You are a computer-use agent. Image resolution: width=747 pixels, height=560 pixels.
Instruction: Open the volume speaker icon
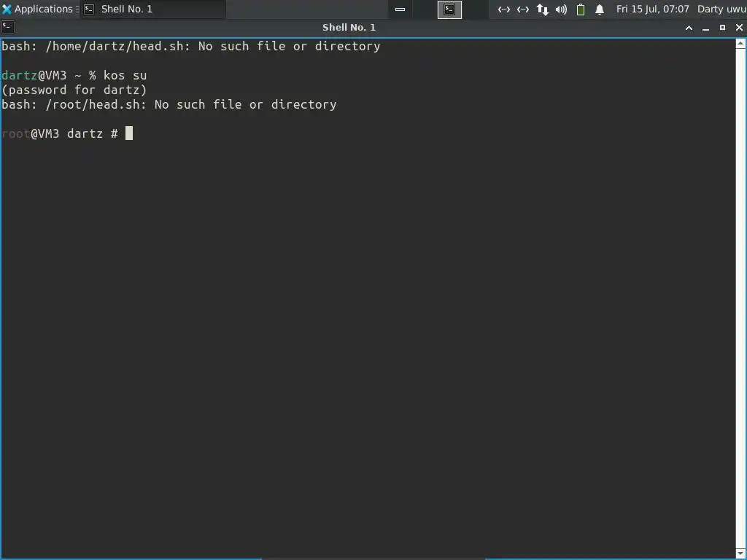pyautogui.click(x=561, y=9)
